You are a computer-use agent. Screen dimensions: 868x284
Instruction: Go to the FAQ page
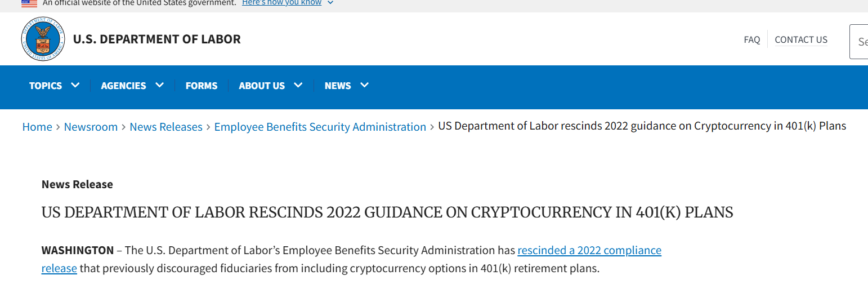point(752,39)
